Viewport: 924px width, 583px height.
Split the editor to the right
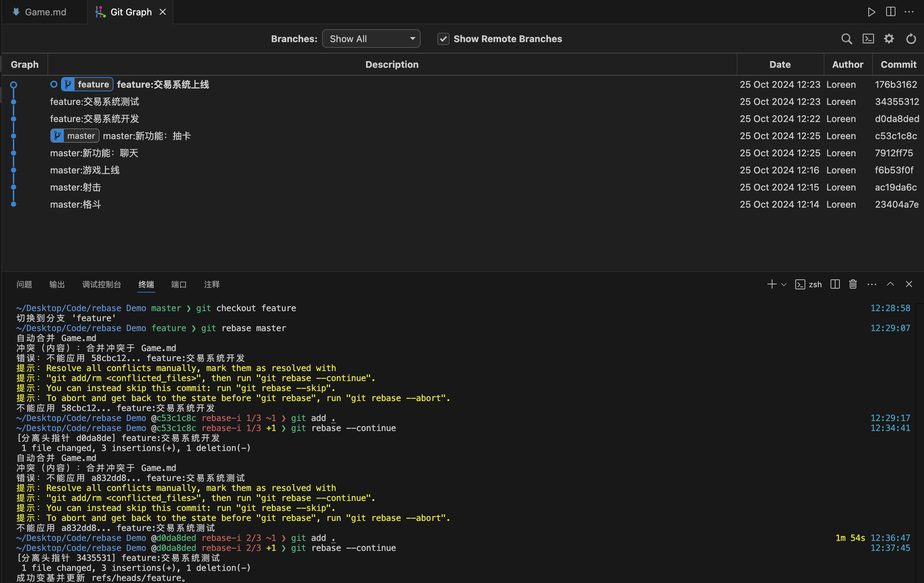coord(890,12)
